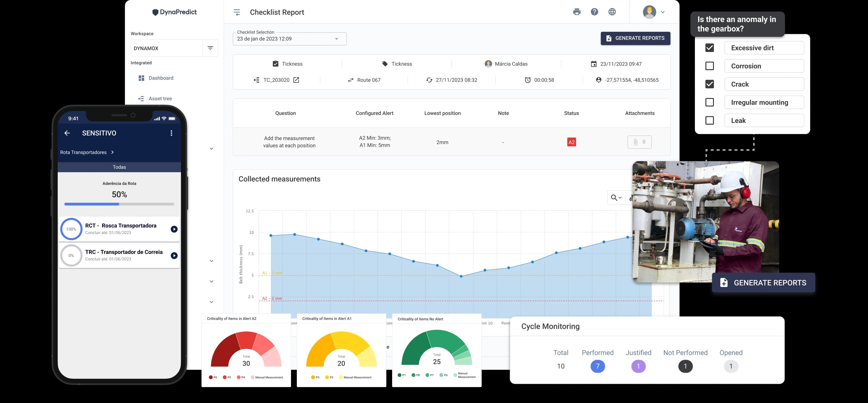Click the globe language icon
The height and width of the screenshot is (403, 868).
click(x=612, y=12)
